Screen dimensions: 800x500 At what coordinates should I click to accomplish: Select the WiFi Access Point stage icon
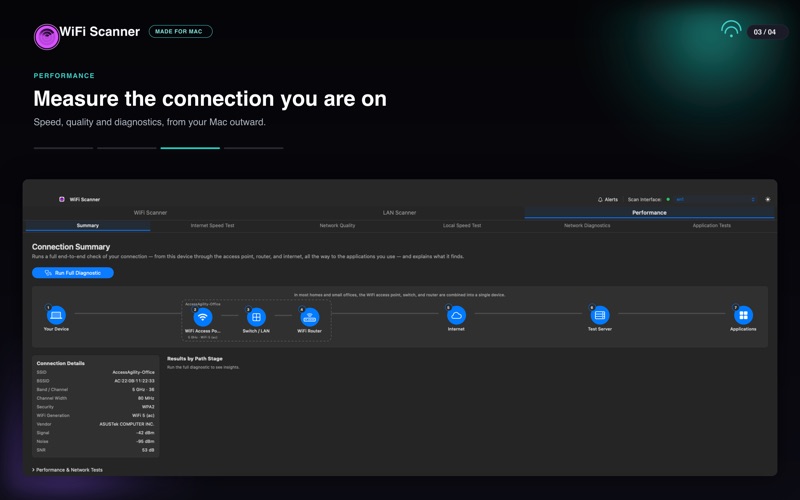[x=203, y=317]
